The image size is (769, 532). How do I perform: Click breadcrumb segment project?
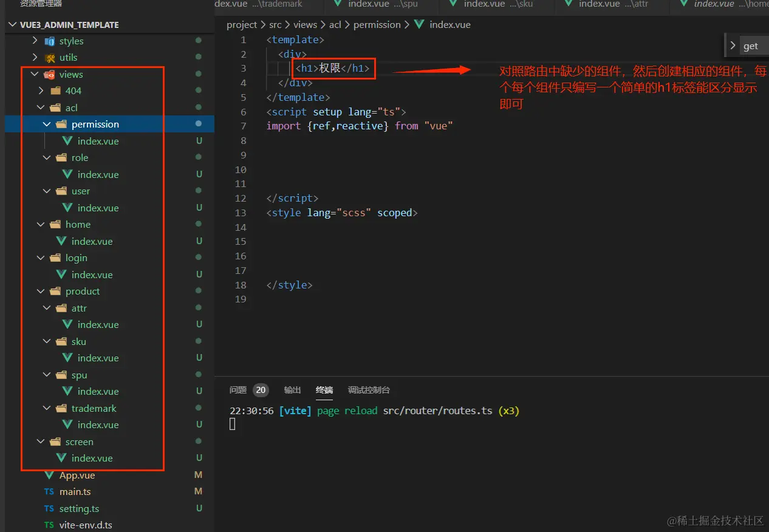pyautogui.click(x=242, y=25)
